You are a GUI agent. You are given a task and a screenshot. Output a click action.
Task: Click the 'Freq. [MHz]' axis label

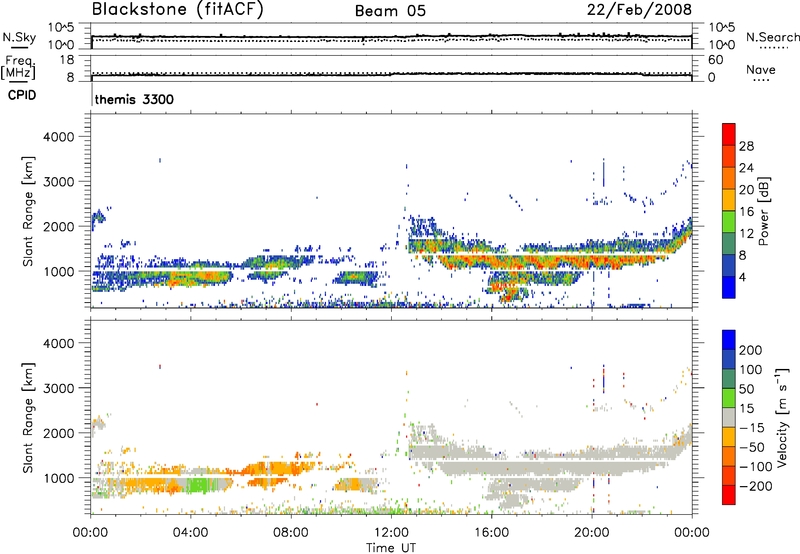(18, 67)
